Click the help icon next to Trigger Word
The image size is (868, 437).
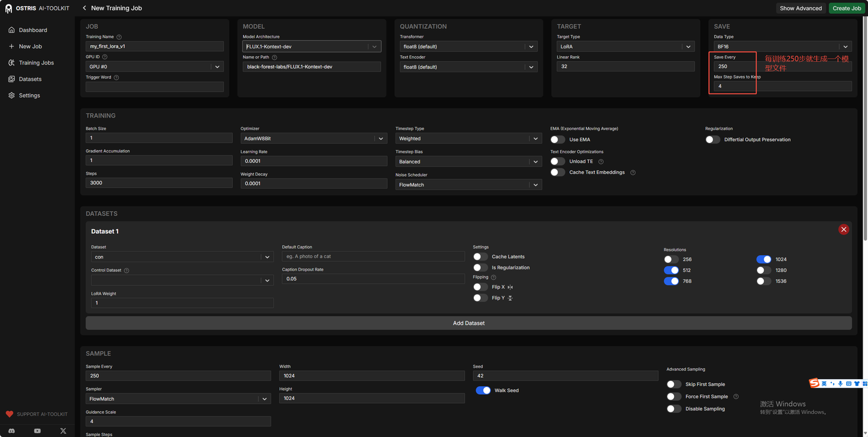[x=116, y=77]
